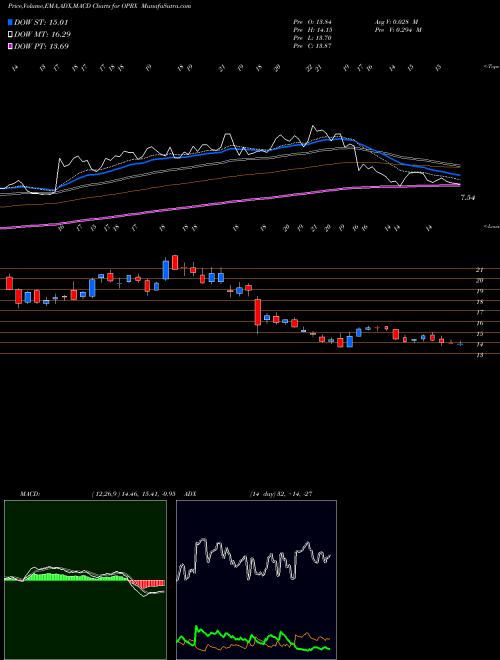Click the price level 20 axis label

[x=479, y=280]
